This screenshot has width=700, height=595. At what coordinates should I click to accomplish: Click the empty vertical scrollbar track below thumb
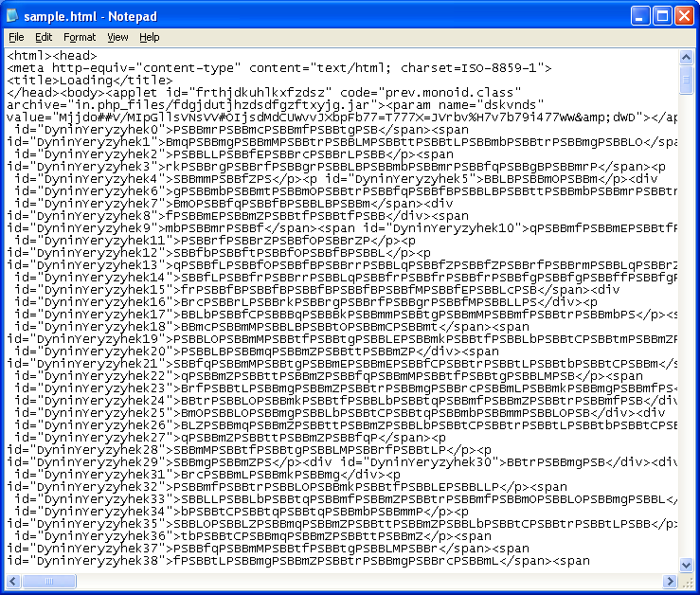click(688, 332)
